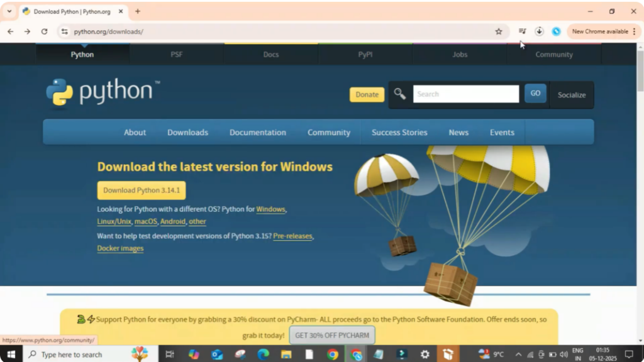This screenshot has height=362, width=644.
Task: Click the download icon in Chrome toolbar
Action: click(x=539, y=31)
